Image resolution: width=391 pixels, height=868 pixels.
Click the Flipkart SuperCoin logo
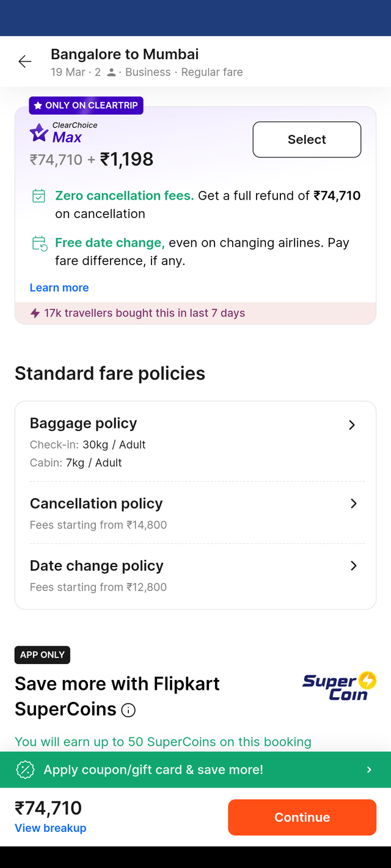pyautogui.click(x=340, y=686)
